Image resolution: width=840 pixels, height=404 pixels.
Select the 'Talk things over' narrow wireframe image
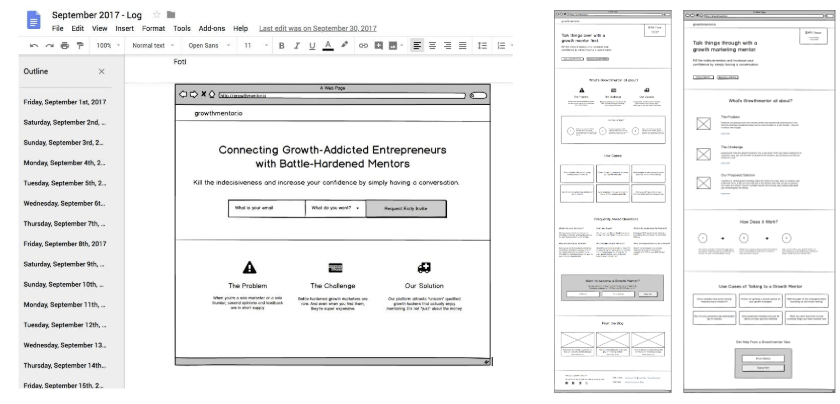pos(613,201)
